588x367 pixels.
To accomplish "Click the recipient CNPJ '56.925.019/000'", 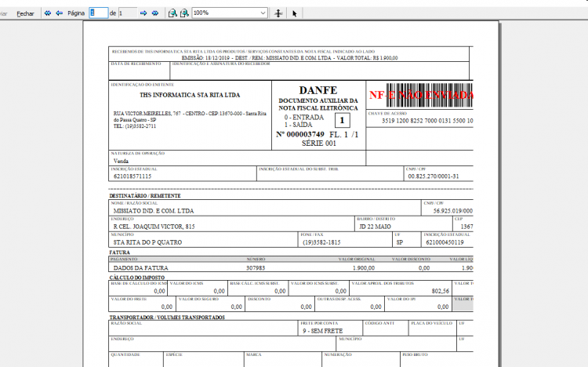I will [x=453, y=211].
